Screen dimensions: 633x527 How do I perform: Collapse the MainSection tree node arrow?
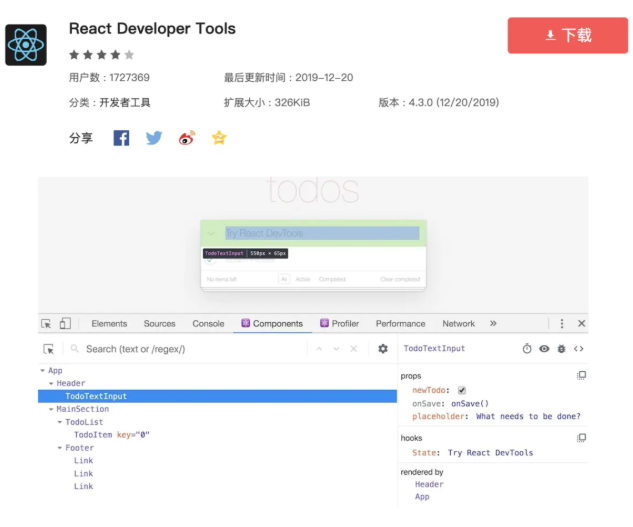pos(51,409)
